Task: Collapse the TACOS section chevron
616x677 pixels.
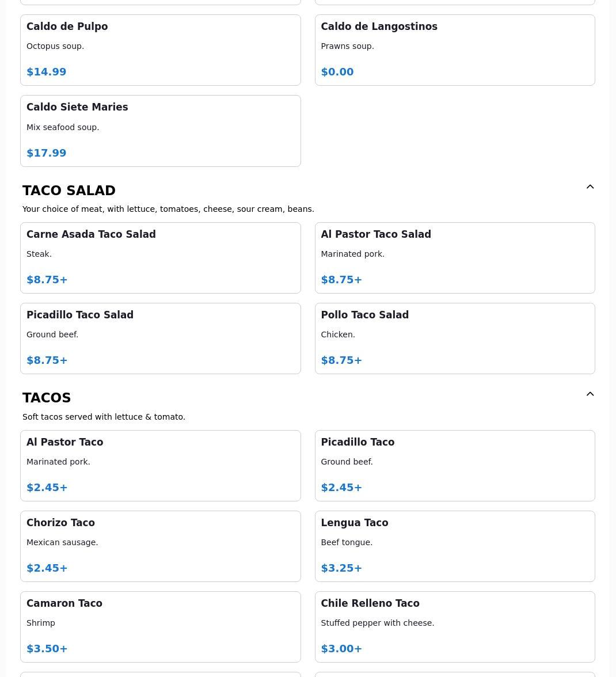Action: tap(590, 394)
